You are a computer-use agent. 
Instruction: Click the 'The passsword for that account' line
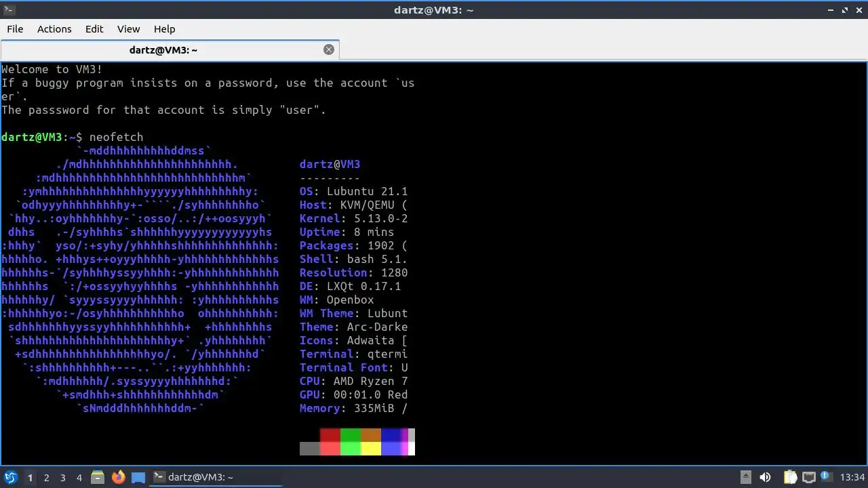tap(164, 110)
